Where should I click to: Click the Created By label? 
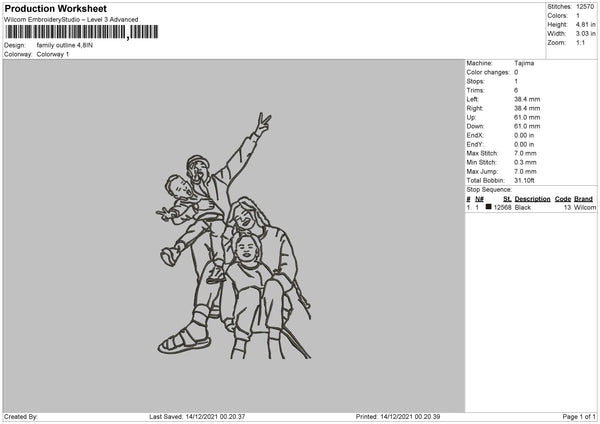click(x=21, y=417)
